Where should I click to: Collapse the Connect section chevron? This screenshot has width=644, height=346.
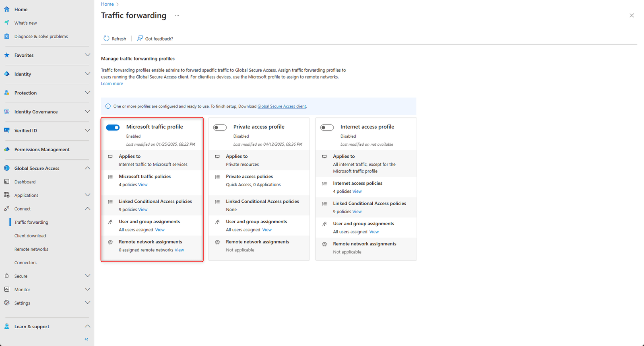pyautogui.click(x=87, y=209)
